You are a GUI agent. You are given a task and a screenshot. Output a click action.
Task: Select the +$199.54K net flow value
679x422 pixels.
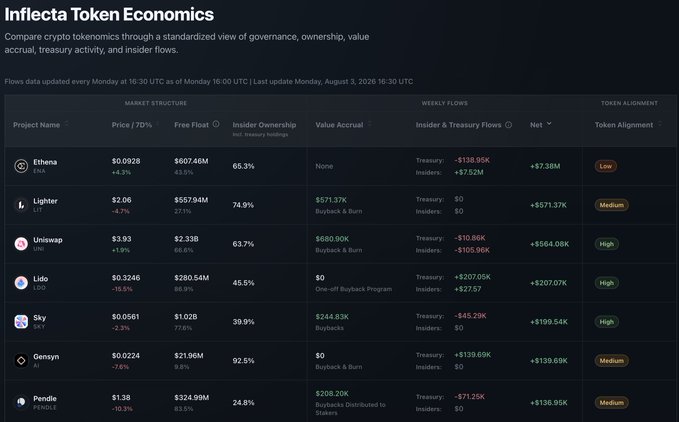tap(549, 322)
